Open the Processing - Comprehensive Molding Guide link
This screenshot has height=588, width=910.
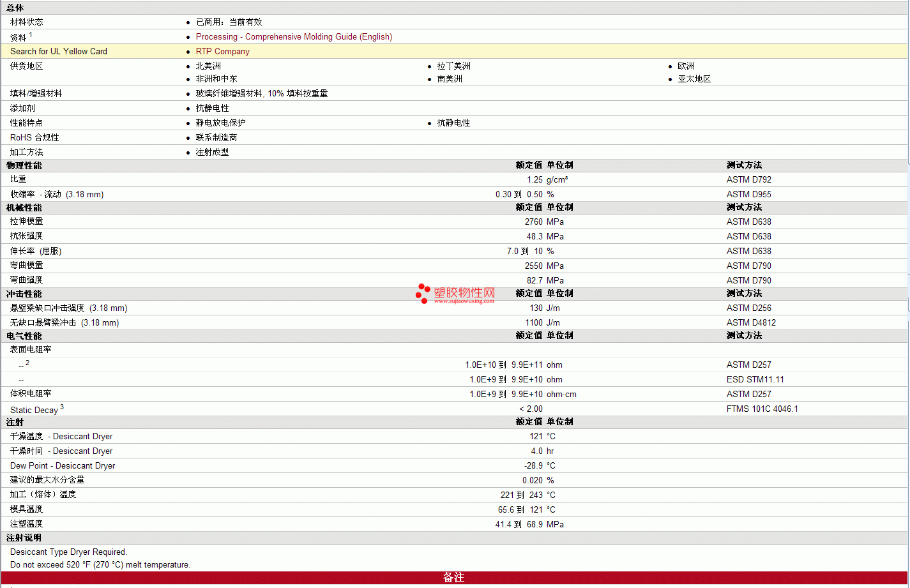(294, 37)
